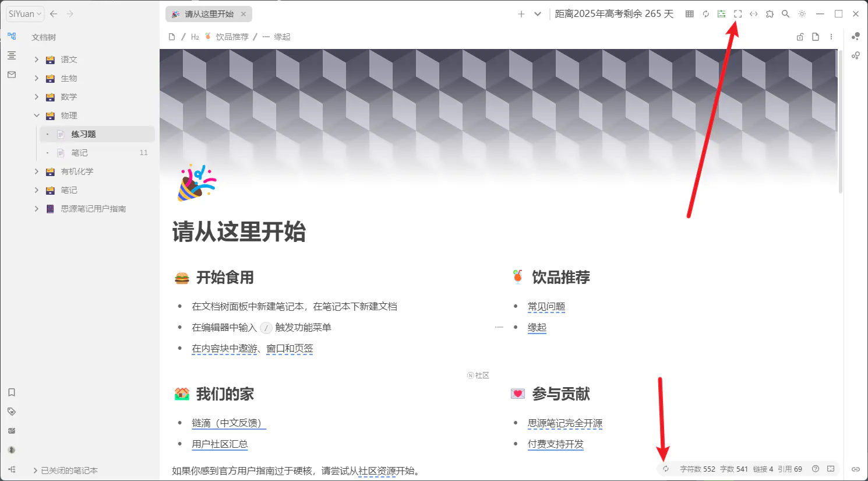Open the tab list dropdown chevron
868x481 pixels.
[x=538, y=14]
